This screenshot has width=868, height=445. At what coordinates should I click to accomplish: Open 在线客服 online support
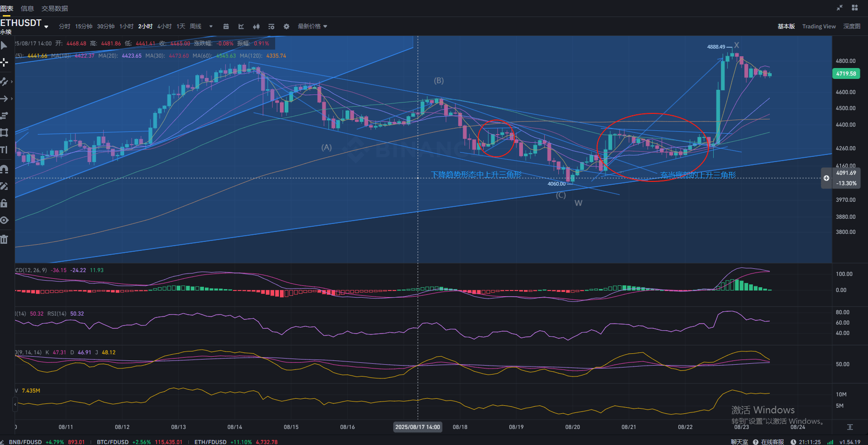[768, 442]
